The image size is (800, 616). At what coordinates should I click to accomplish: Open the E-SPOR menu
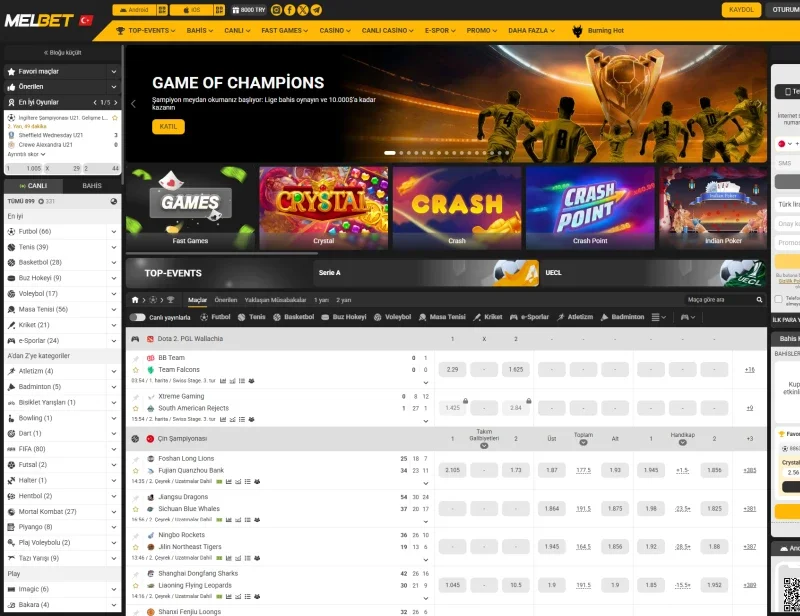coord(440,31)
